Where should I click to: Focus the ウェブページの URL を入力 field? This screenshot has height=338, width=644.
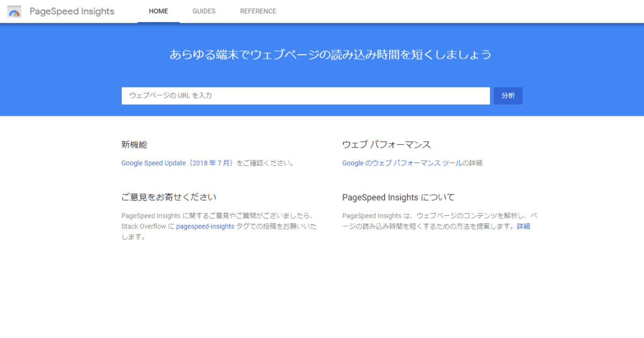pos(305,95)
